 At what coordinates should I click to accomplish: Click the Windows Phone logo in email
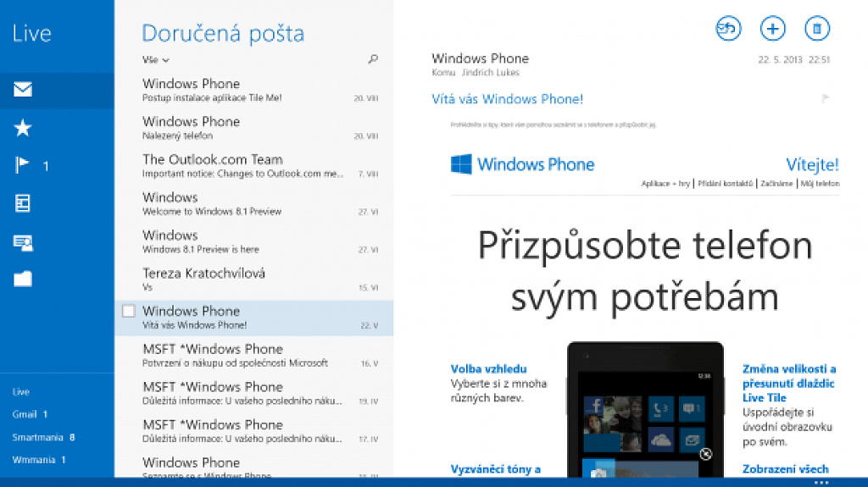point(522,164)
